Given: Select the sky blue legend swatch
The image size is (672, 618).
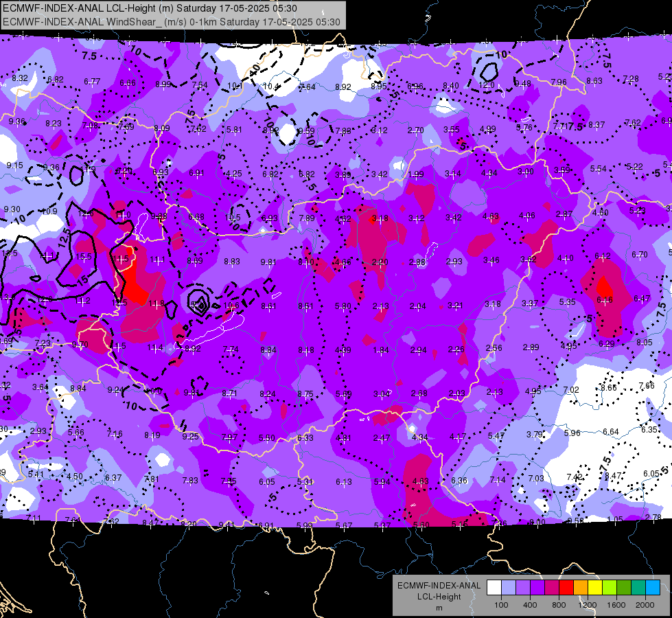Looking at the screenshot, I should point(653,588).
